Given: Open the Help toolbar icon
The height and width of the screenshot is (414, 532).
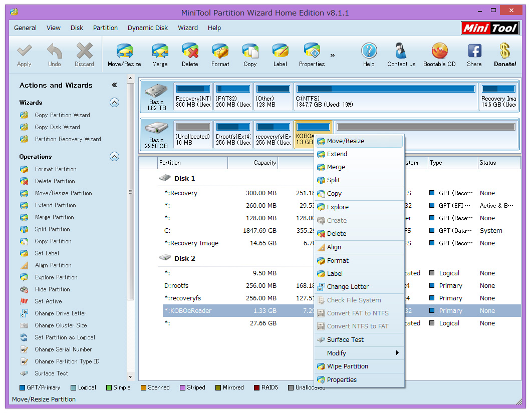Looking at the screenshot, I should (369, 55).
